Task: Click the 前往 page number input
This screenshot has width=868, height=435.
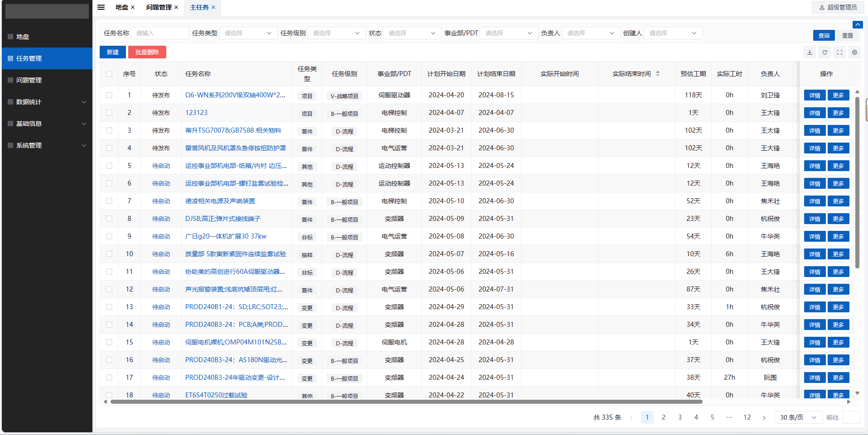Action: click(x=851, y=417)
